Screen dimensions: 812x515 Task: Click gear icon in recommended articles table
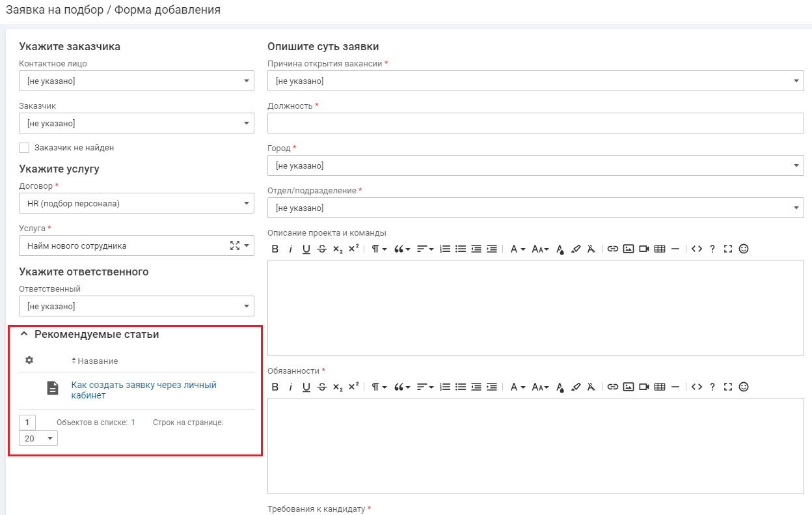click(29, 360)
